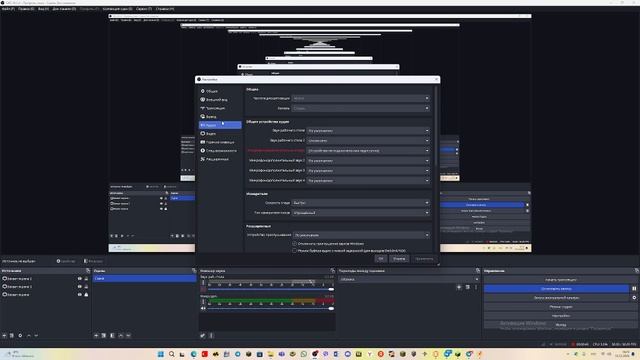Open the Docks (Док-панели) menu in main menu bar

click(x=64, y=9)
